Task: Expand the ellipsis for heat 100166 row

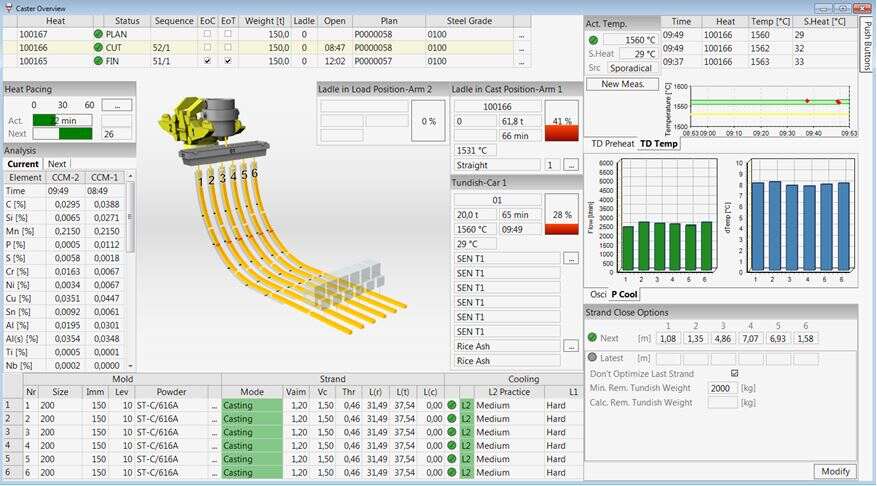Action: coord(521,47)
